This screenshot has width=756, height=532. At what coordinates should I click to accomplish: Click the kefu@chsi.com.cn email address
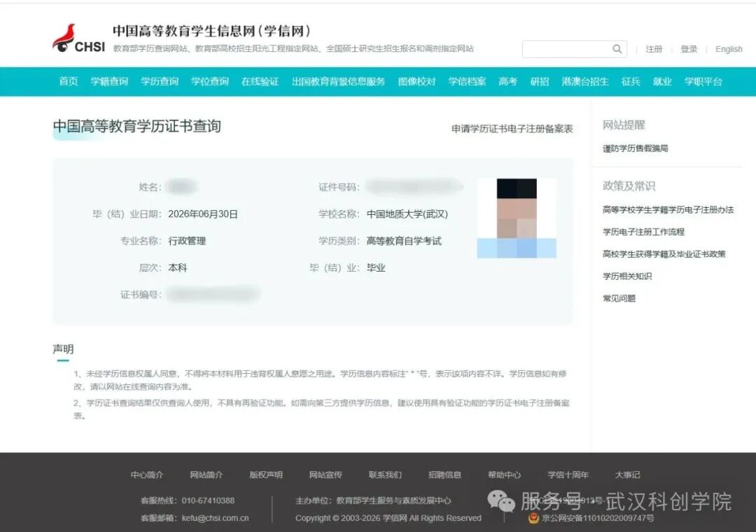(215, 518)
